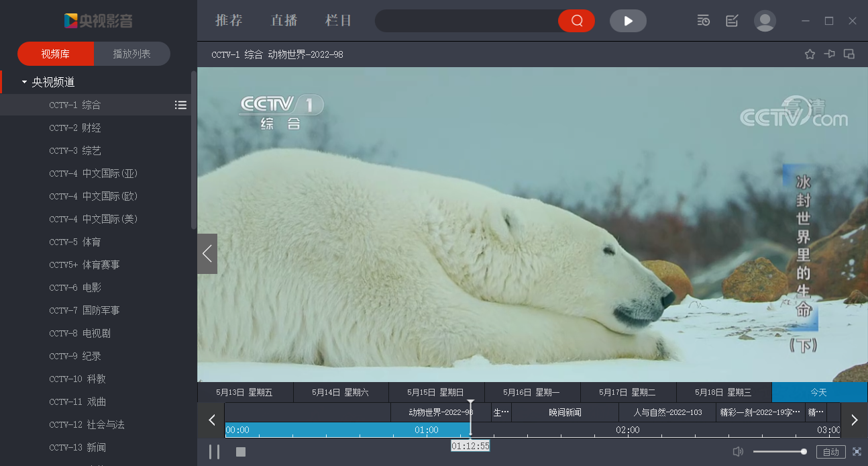Enter fullscreen mode icon
Screen dimensions: 868x466
pyautogui.click(x=857, y=452)
